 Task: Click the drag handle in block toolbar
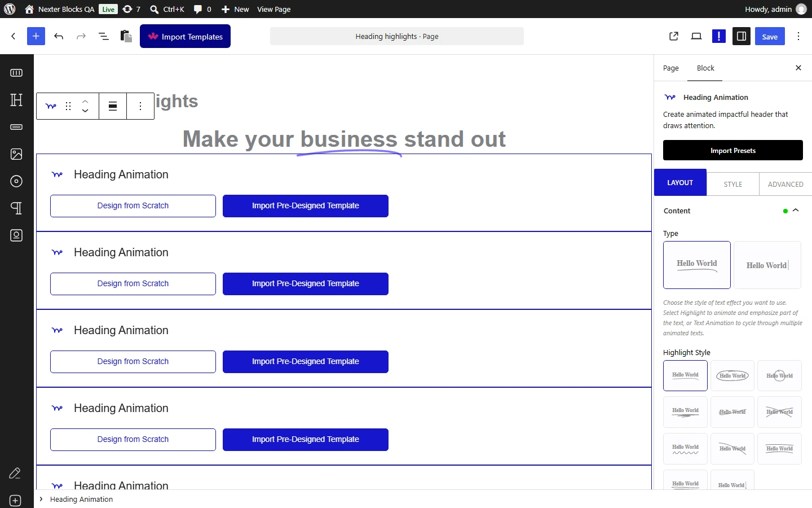click(x=68, y=106)
